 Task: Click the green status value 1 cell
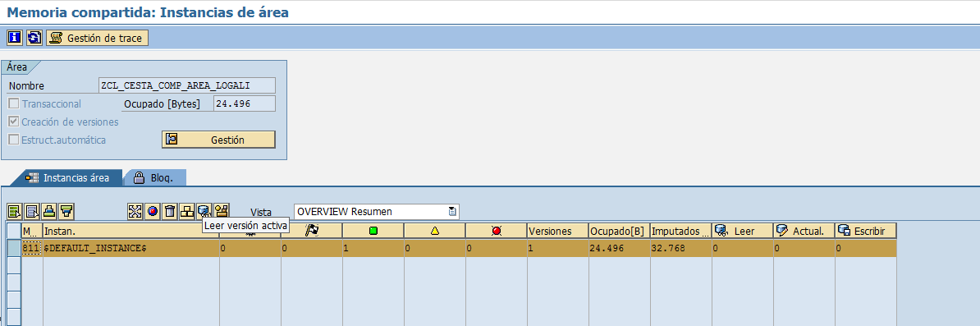373,248
